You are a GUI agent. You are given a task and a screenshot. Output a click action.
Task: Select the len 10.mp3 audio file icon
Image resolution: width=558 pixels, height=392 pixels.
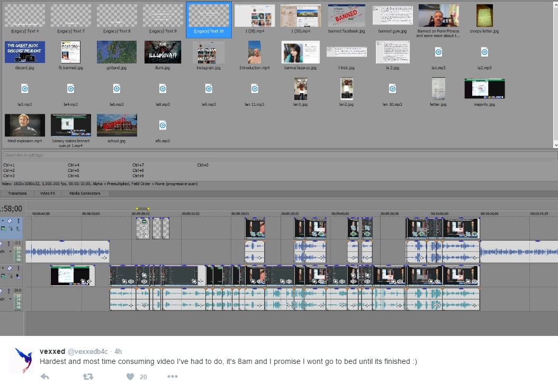click(392, 88)
